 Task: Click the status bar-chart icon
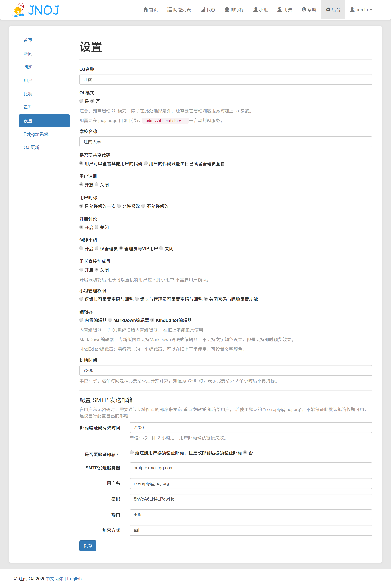point(203,9)
